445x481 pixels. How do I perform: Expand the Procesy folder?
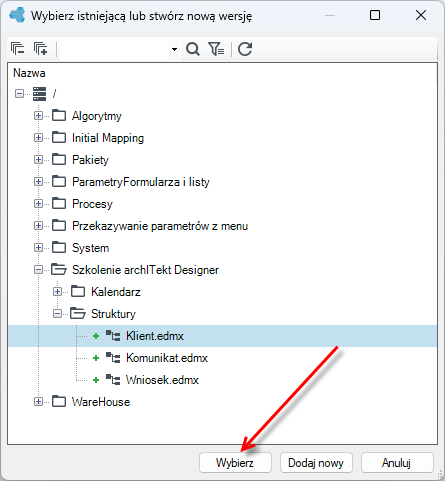(38, 204)
